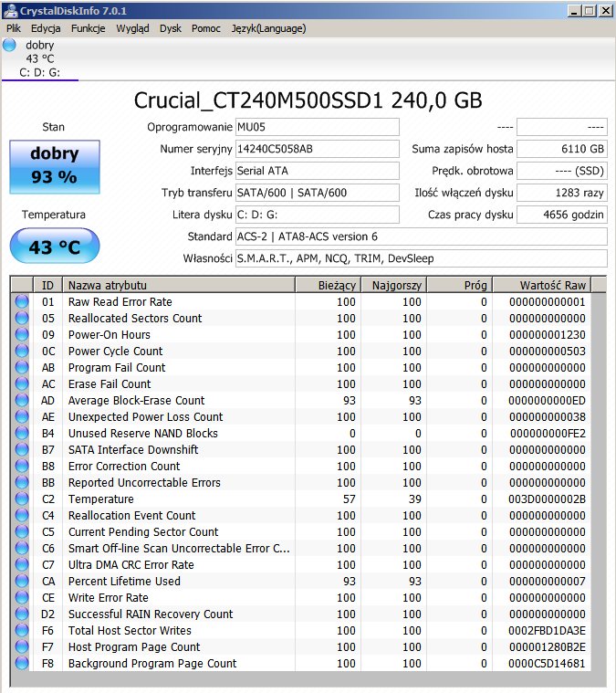The width and height of the screenshot is (616, 693).
Task: Click the status orb for Average Block-Erase Count
Action: coord(22,400)
